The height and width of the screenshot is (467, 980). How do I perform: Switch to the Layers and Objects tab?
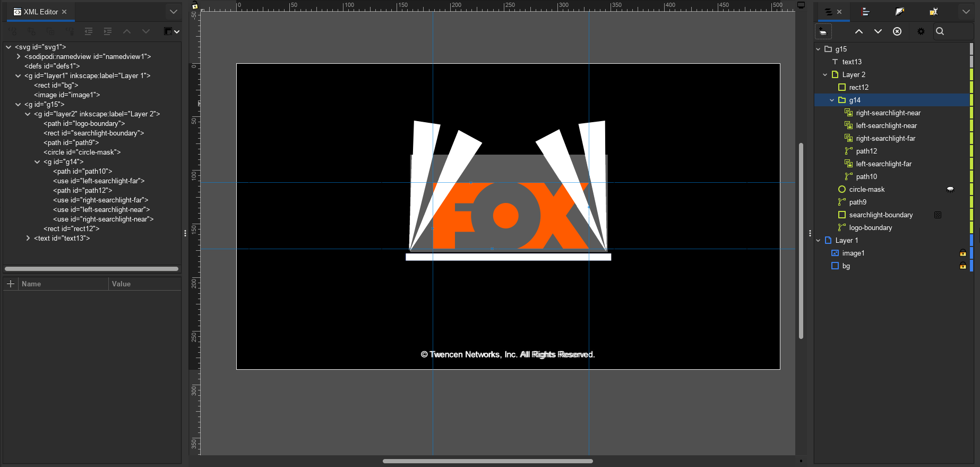(828, 12)
